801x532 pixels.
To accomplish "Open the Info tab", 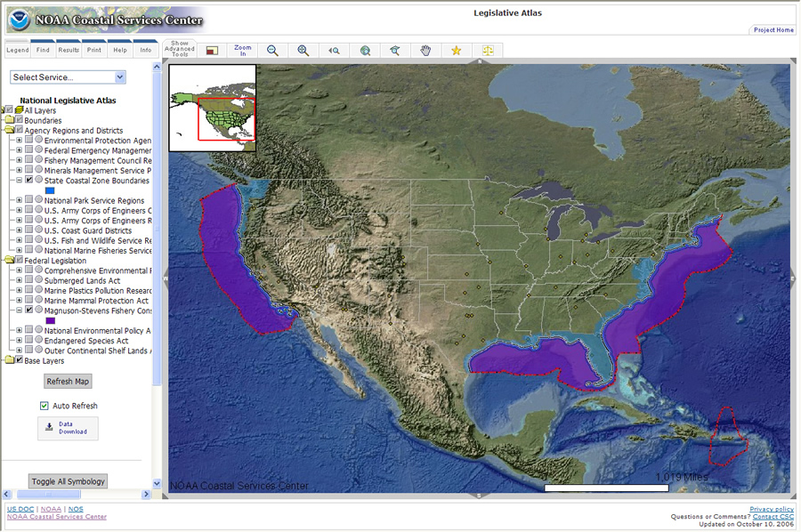I will [146, 49].
